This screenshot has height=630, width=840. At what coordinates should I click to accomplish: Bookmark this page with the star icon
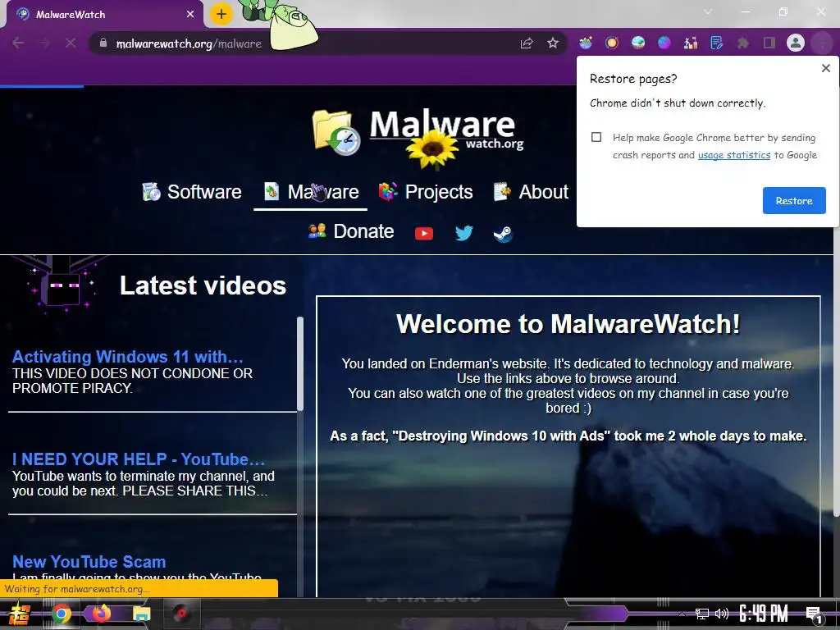point(553,43)
